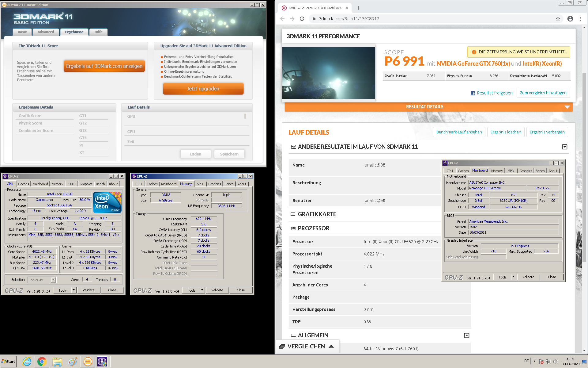Open SPD tab in CPU-Z Memory window
588x368 pixels.
(200, 184)
